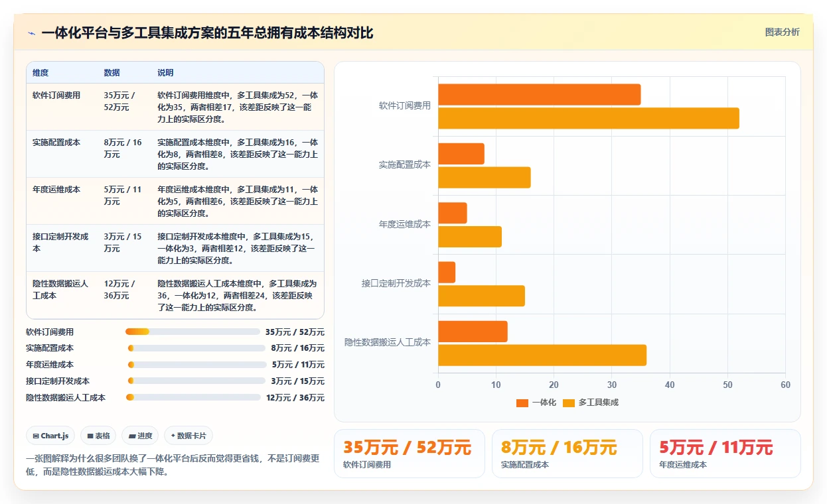This screenshot has width=827, height=504.
Task: Click the footnote paragraph starting 一张图解释
Action: coord(173,466)
